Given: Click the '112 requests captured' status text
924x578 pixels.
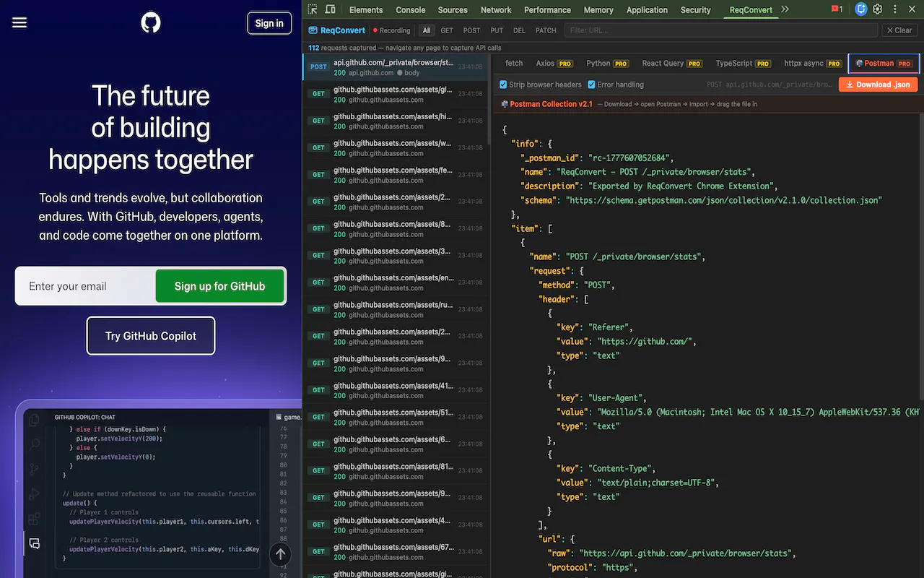Looking at the screenshot, I should pyautogui.click(x=405, y=48).
